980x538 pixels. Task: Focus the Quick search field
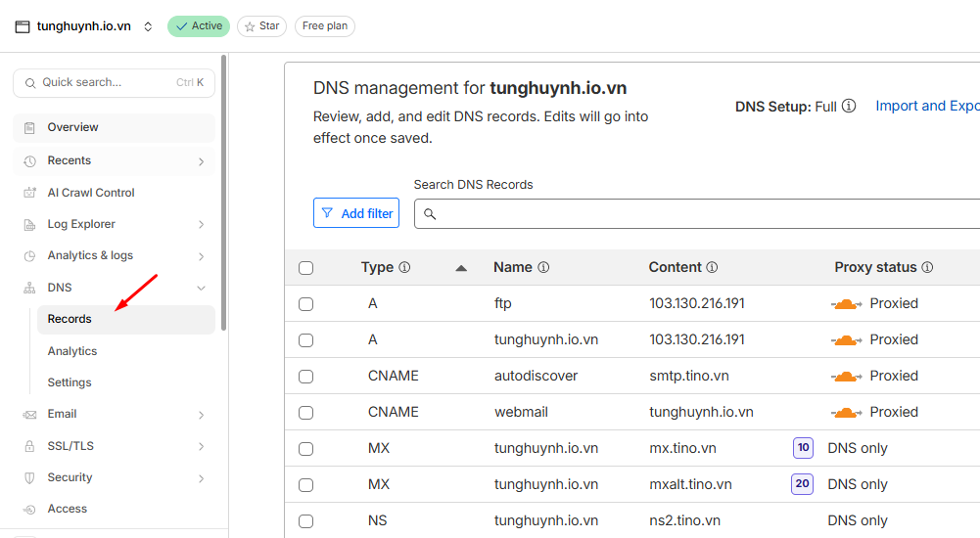coord(114,83)
